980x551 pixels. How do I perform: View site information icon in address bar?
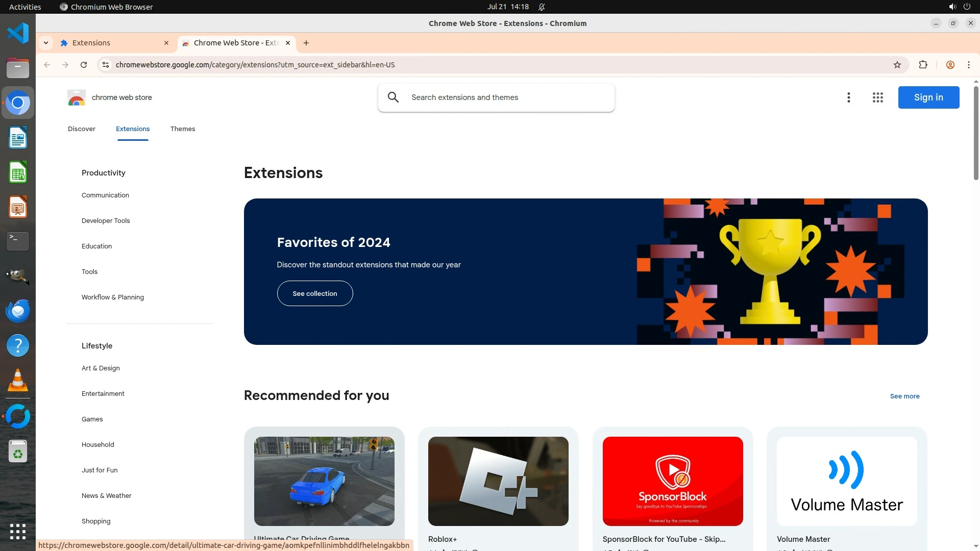point(106,65)
